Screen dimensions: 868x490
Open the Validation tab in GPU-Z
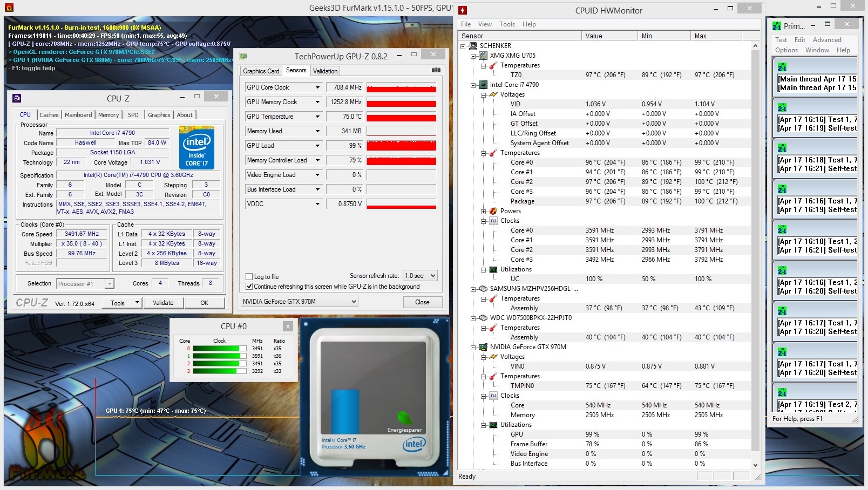325,71
